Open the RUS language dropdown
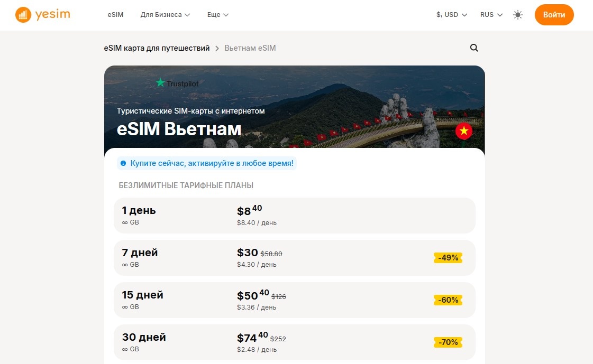This screenshot has width=593, height=364. coord(490,15)
